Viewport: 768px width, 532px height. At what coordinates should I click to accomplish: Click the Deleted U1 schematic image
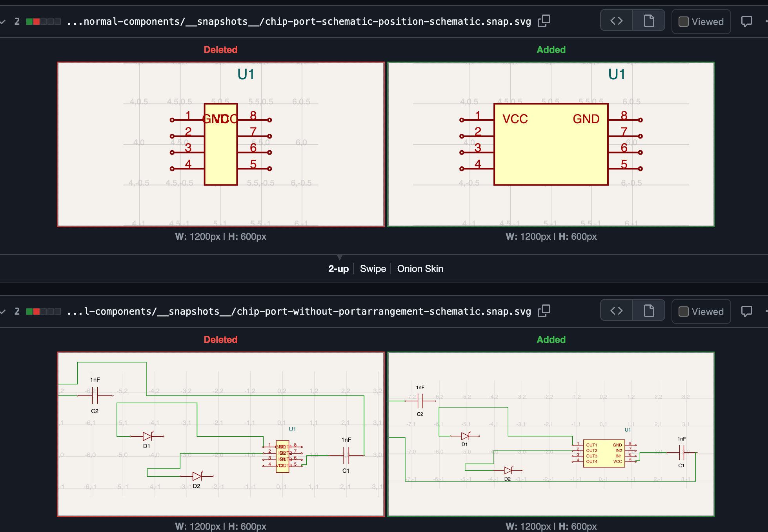tap(221, 144)
